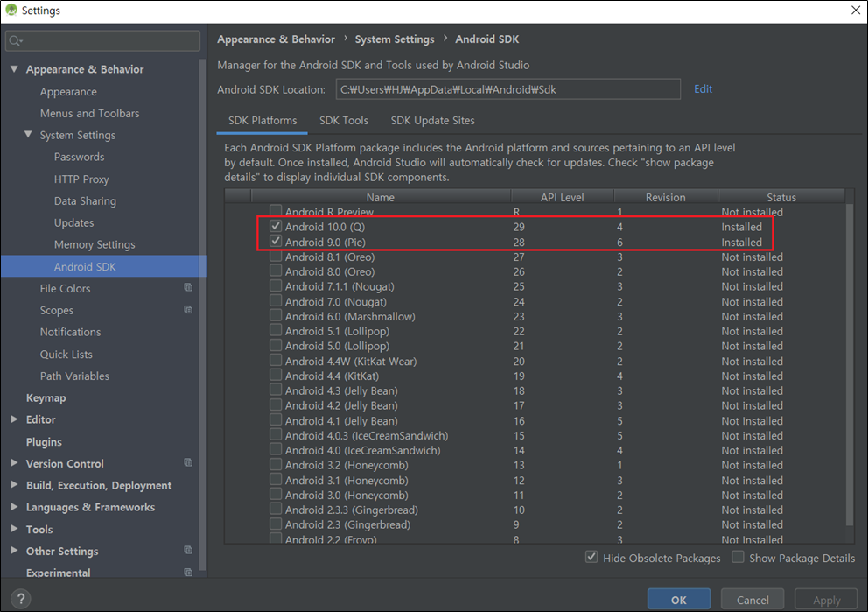Click the search magnifier icon in settings
The height and width of the screenshot is (612, 868).
[16, 40]
